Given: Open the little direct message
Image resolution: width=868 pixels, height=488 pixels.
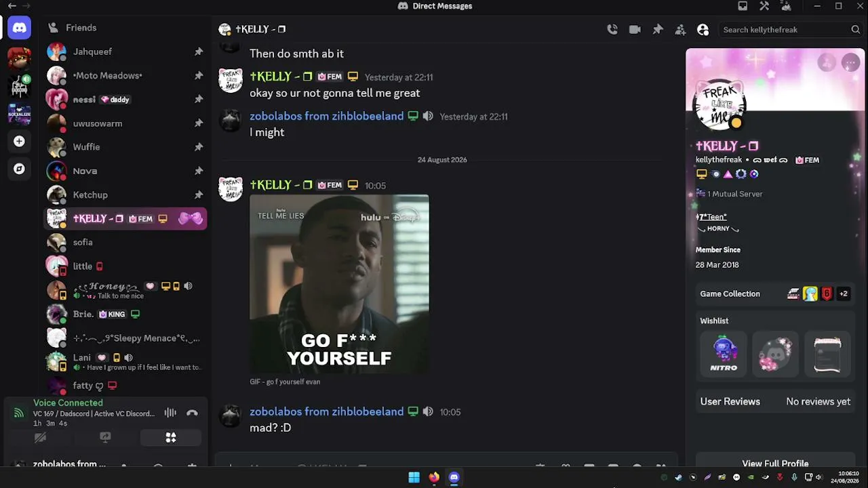Looking at the screenshot, I should [125, 266].
